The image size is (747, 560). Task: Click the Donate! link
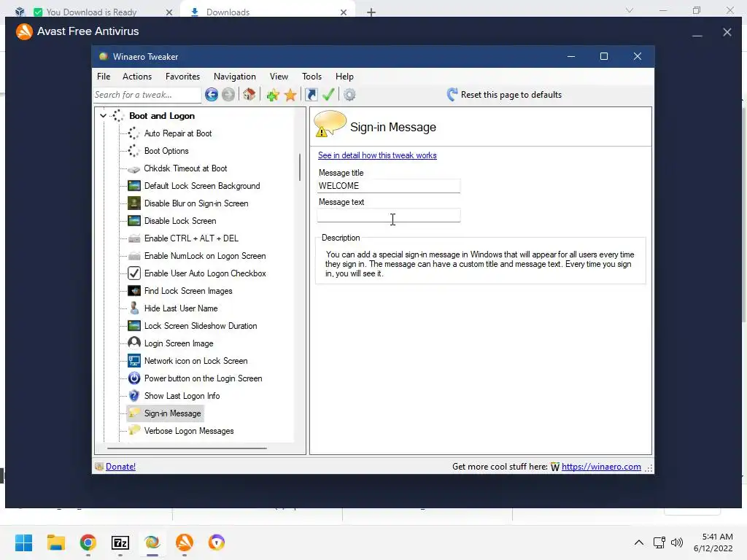point(120,467)
